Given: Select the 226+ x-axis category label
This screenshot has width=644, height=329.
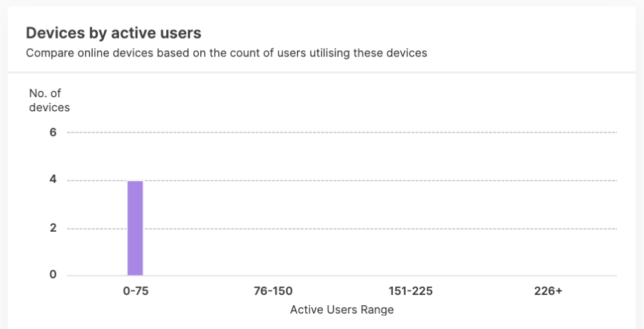Looking at the screenshot, I should coord(548,291).
